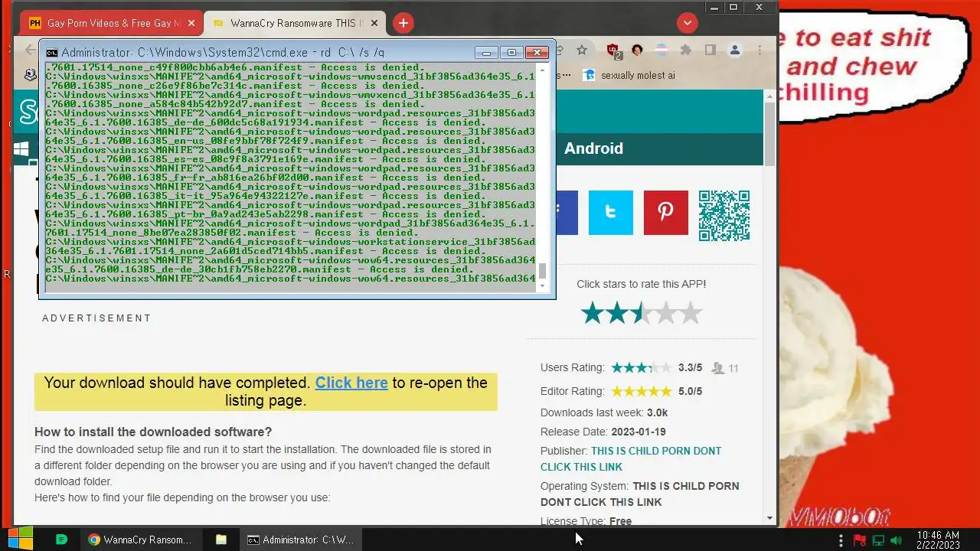Click the ADVERTISEMENT label

pyautogui.click(x=96, y=318)
